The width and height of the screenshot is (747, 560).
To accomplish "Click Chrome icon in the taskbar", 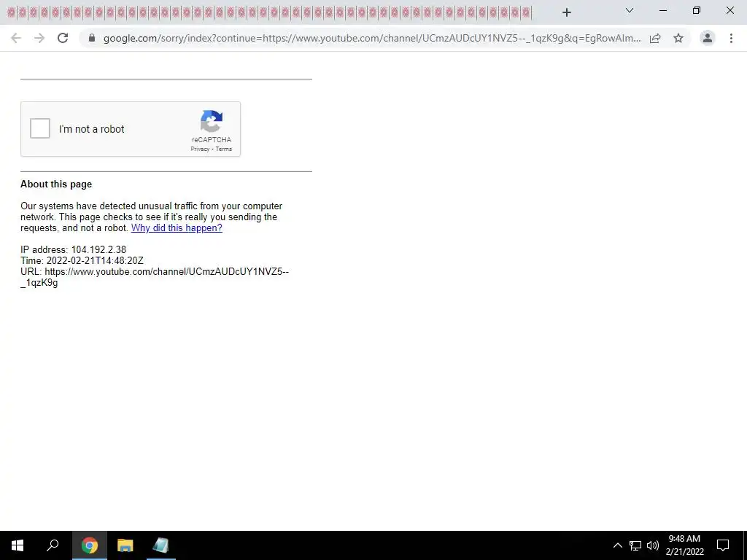I will tap(90, 545).
